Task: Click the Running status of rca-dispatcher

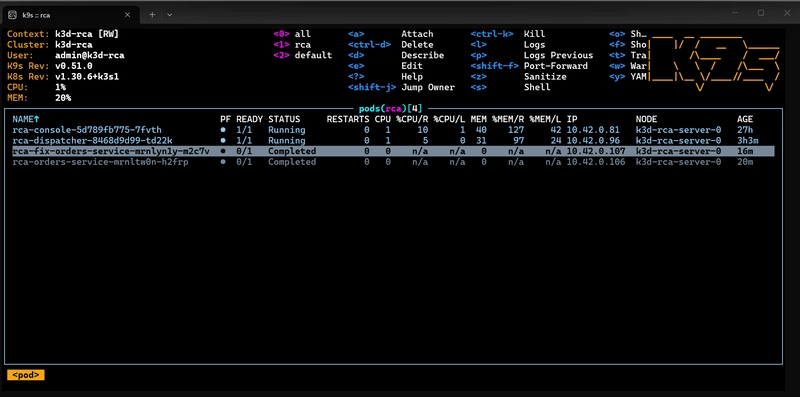Action: (x=287, y=141)
